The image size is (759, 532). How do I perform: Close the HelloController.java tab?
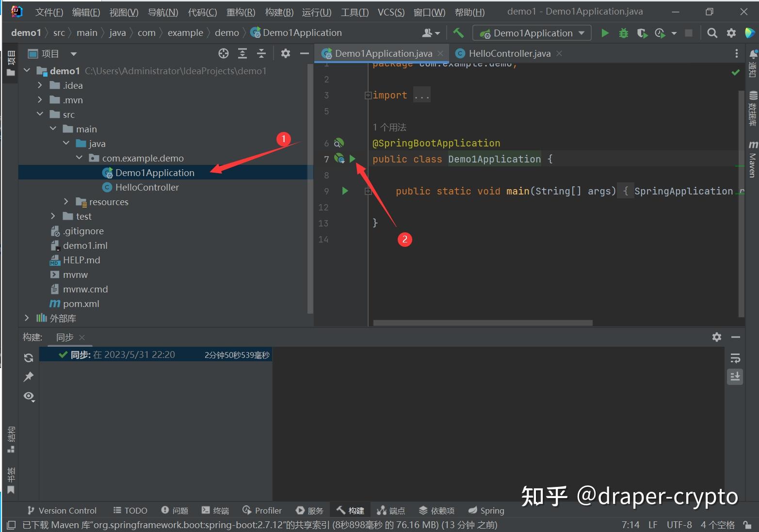tap(559, 53)
